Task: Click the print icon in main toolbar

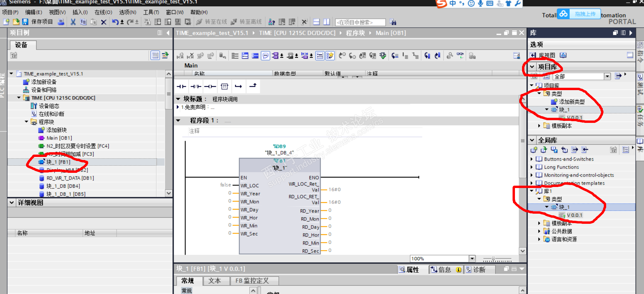Action: [61, 22]
